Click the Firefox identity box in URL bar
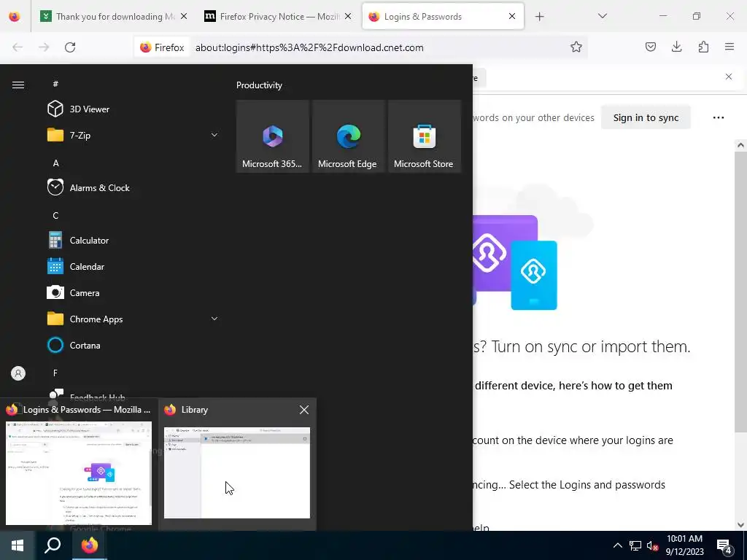 coord(162,47)
